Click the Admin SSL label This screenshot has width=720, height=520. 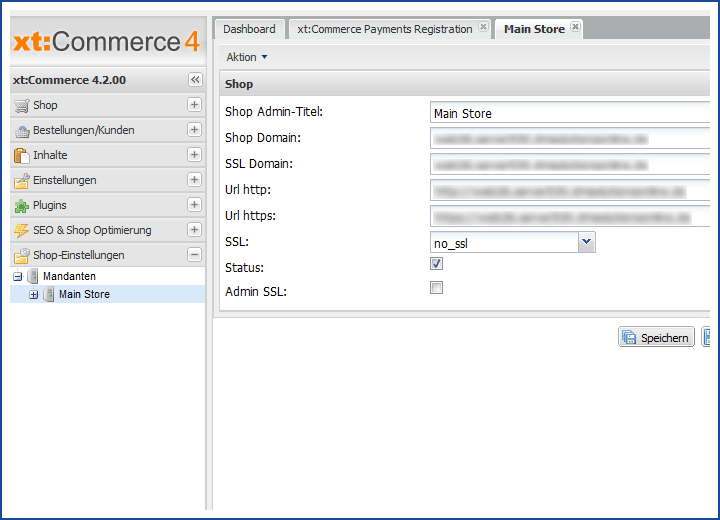pos(256,292)
